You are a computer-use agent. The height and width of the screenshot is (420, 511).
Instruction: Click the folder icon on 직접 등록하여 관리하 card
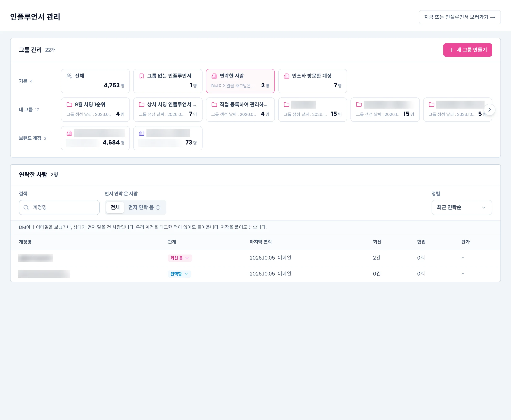tap(214, 105)
